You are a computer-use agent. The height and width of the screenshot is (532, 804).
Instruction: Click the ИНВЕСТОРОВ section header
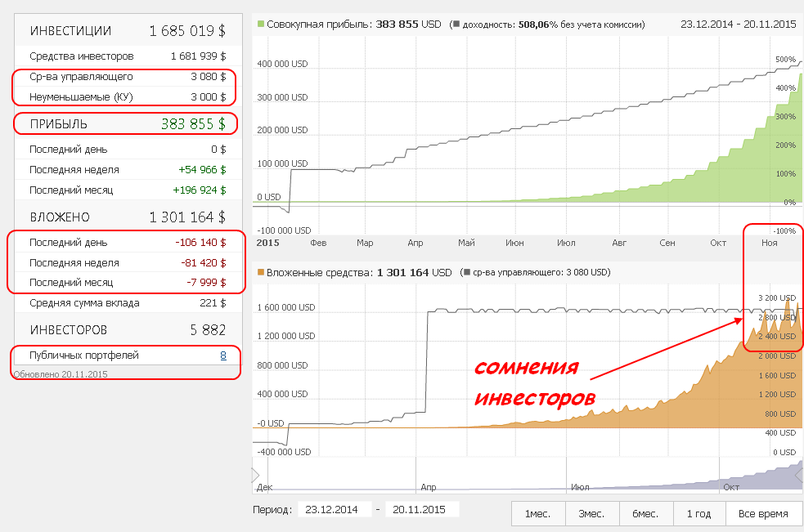tap(69, 330)
